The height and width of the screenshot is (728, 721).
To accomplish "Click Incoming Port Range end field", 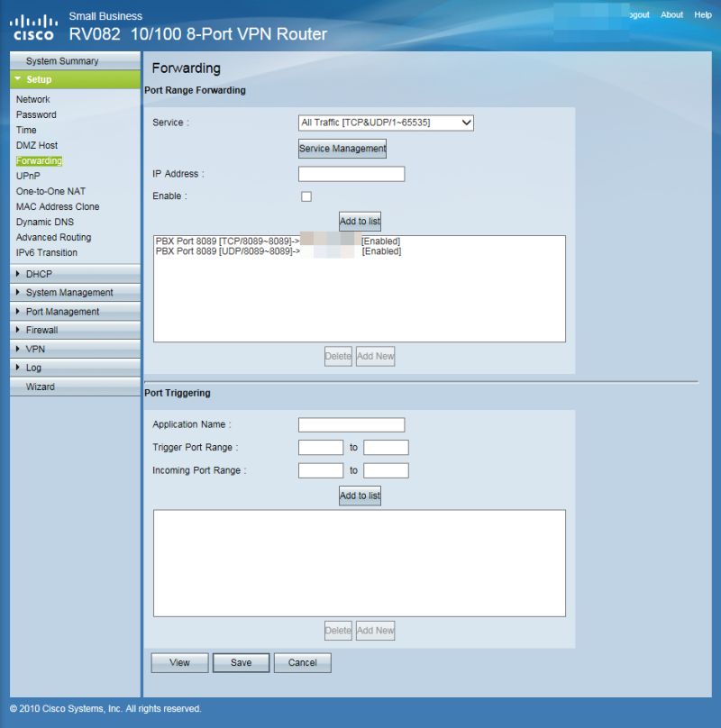I will click(386, 470).
